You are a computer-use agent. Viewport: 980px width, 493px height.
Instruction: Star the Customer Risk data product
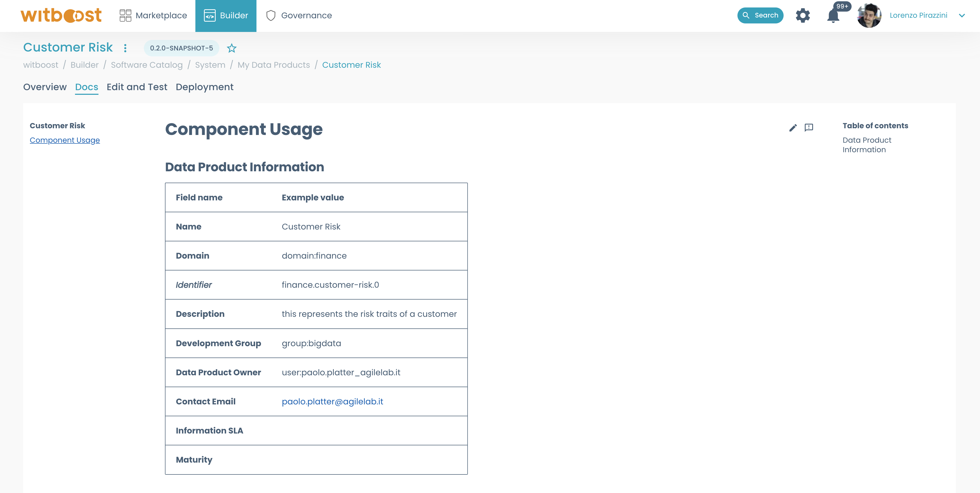click(232, 48)
